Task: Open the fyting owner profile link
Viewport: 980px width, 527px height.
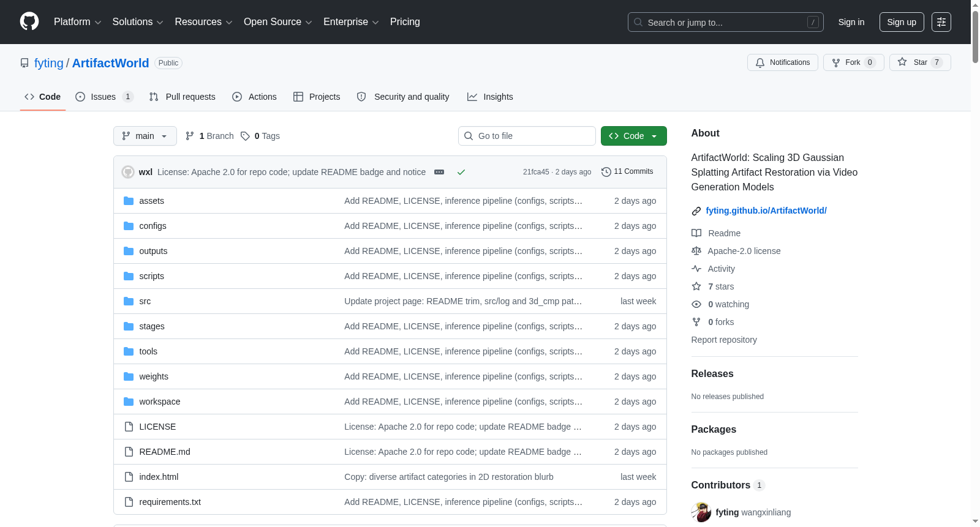Action: point(49,63)
